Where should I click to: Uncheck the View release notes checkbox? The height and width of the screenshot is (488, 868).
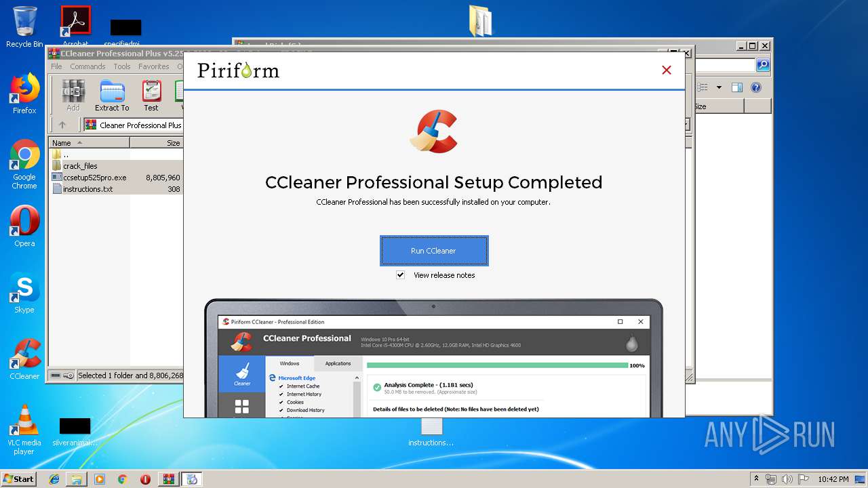[x=400, y=275]
